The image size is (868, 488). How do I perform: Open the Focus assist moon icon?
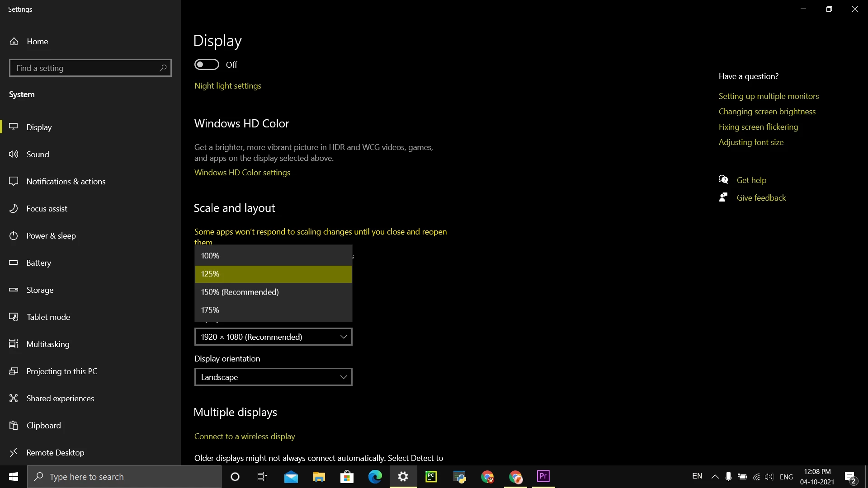(x=14, y=209)
